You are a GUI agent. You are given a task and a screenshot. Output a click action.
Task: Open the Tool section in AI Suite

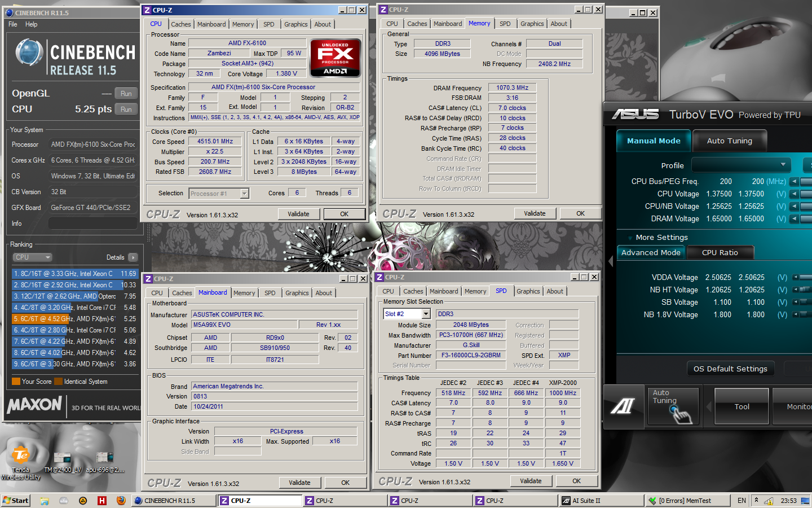coord(742,406)
